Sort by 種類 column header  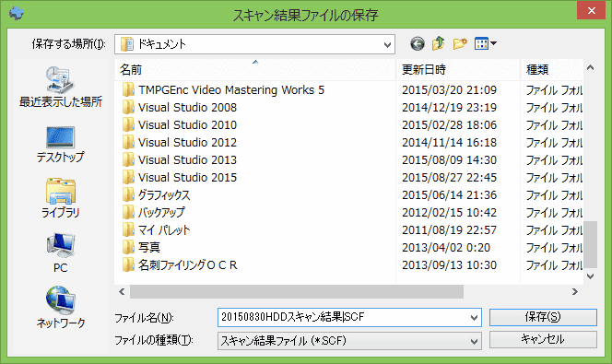552,69
